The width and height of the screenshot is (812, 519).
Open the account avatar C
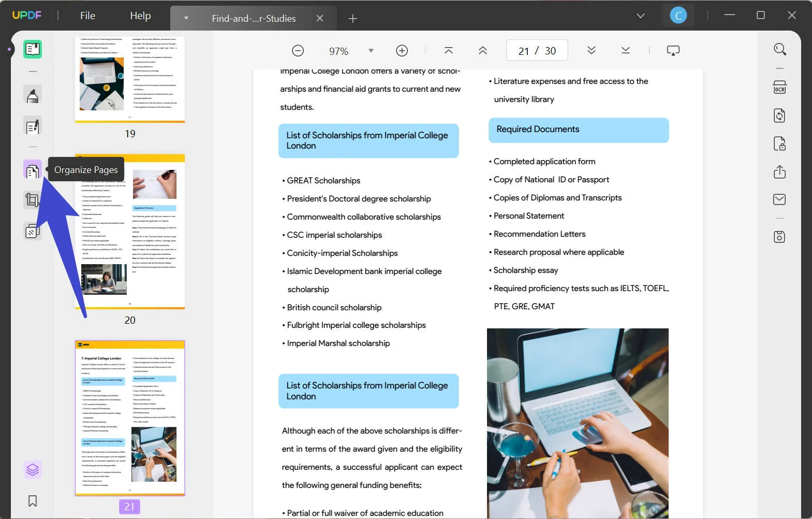tap(678, 16)
